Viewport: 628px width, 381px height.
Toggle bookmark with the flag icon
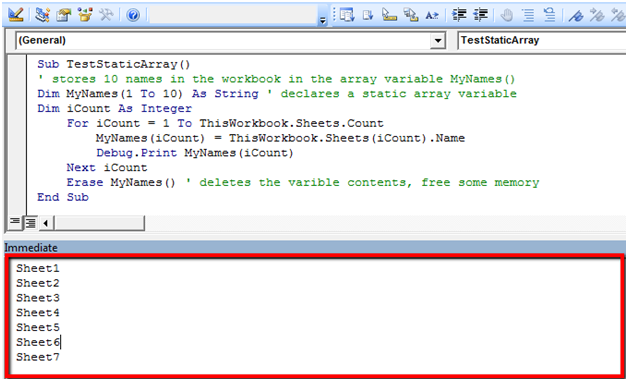[576, 16]
